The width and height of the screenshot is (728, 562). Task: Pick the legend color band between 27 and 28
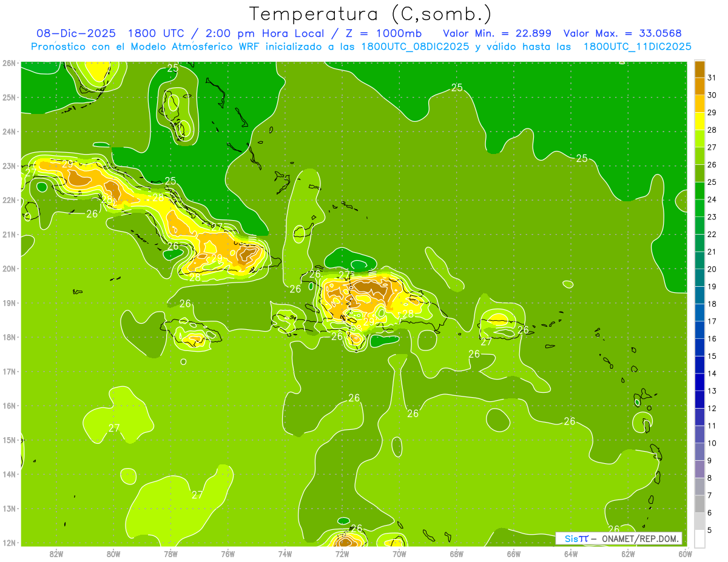pos(699,139)
